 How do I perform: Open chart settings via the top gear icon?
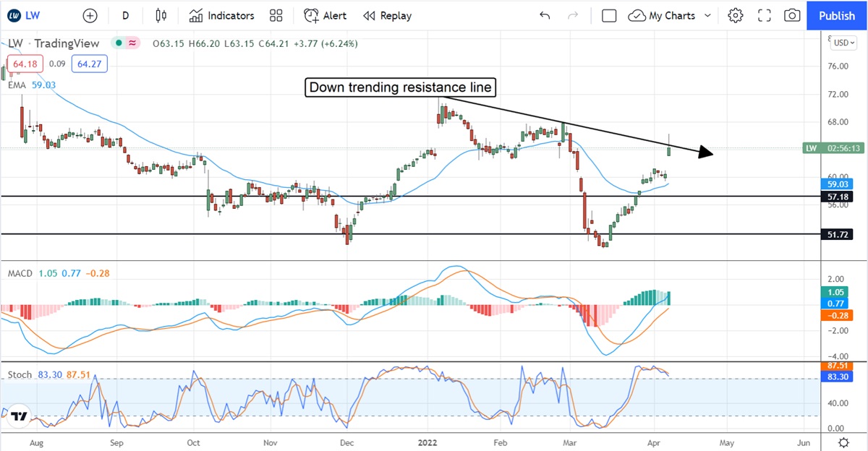pos(736,15)
